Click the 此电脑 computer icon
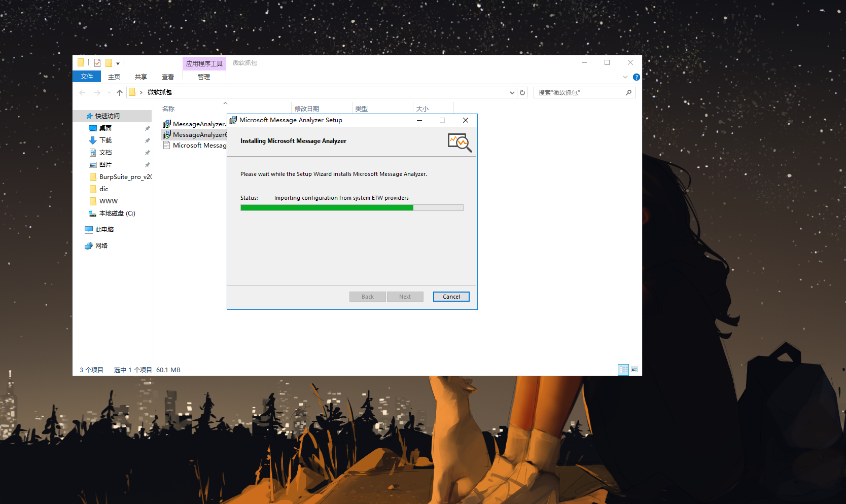The width and height of the screenshot is (846, 504). [x=89, y=230]
